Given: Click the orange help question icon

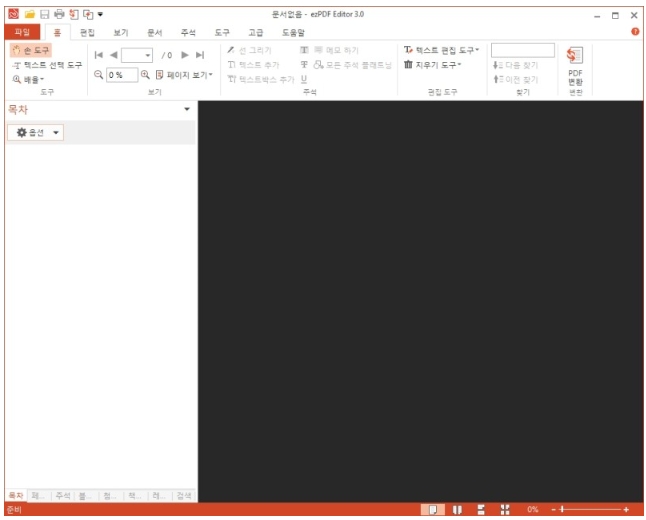Looking at the screenshot, I should coord(635,31).
